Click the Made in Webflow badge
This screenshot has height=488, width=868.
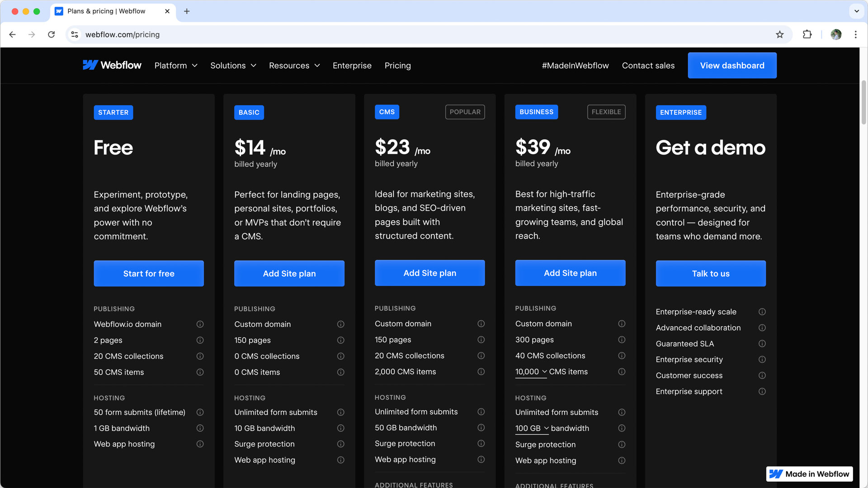[809, 474]
